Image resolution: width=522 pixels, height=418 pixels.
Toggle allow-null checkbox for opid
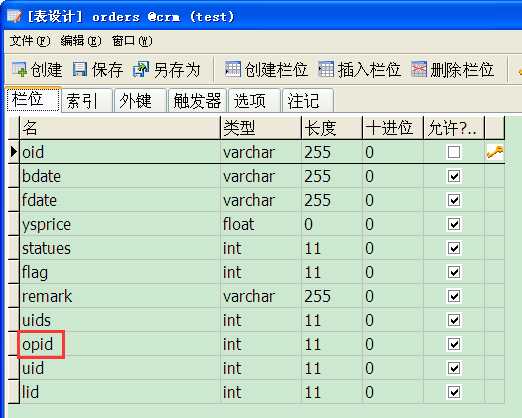[454, 344]
